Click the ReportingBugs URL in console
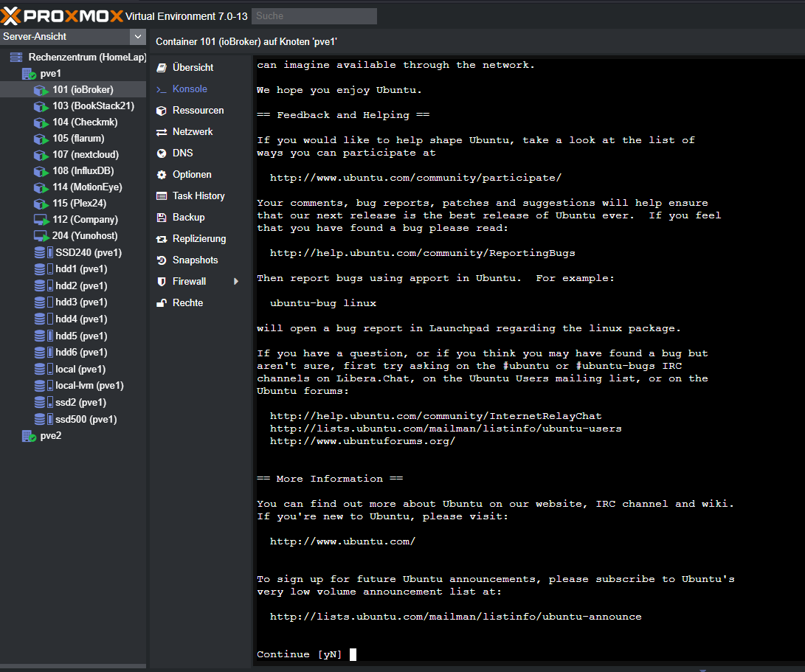The image size is (805, 672). pos(423,253)
